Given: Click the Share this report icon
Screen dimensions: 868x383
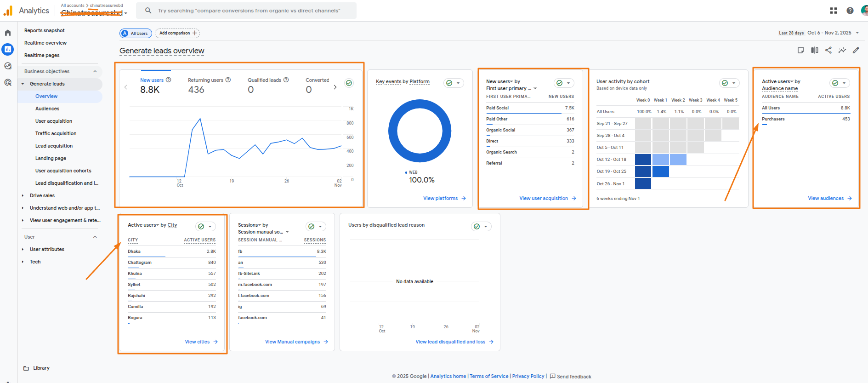Looking at the screenshot, I should click(x=828, y=50).
